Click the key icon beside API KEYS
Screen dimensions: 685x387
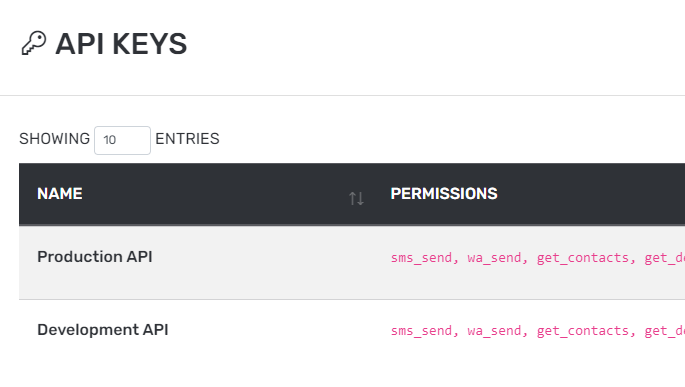(x=34, y=43)
